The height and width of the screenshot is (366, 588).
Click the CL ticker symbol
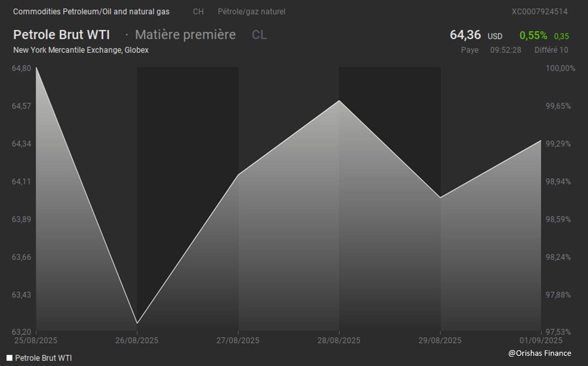259,35
